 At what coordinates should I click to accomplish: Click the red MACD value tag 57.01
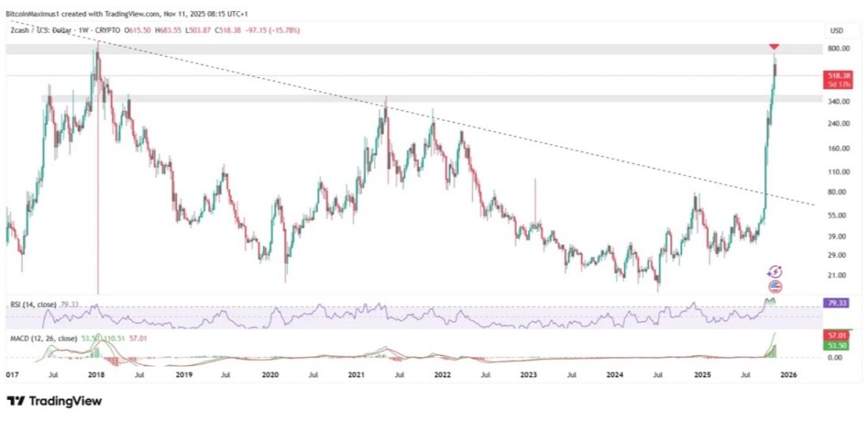coord(836,335)
